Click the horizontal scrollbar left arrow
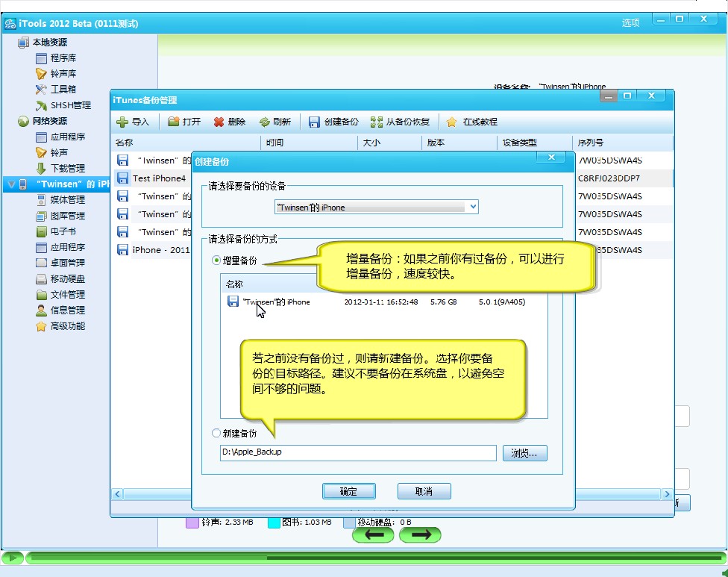728x577 pixels. (117, 494)
